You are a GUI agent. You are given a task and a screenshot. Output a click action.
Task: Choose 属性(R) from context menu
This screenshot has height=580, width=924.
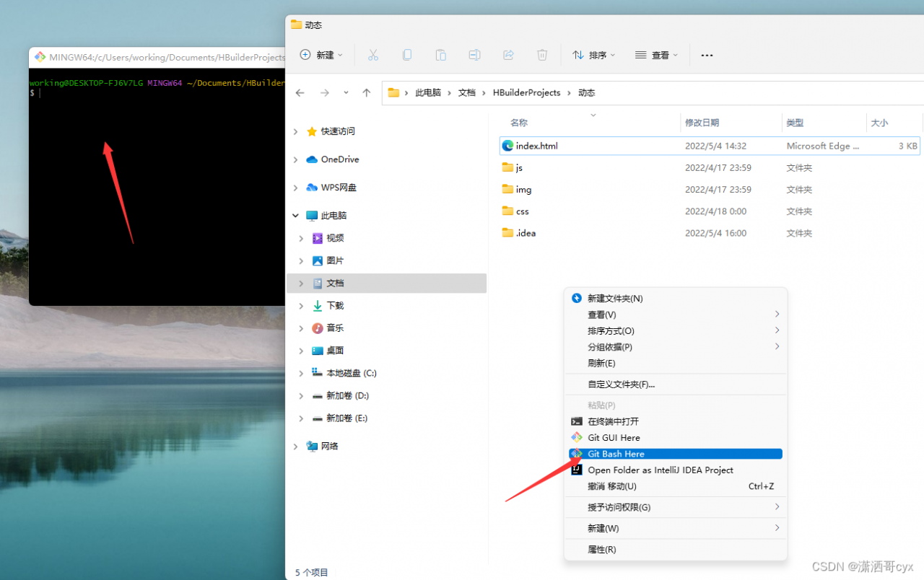pos(676,550)
